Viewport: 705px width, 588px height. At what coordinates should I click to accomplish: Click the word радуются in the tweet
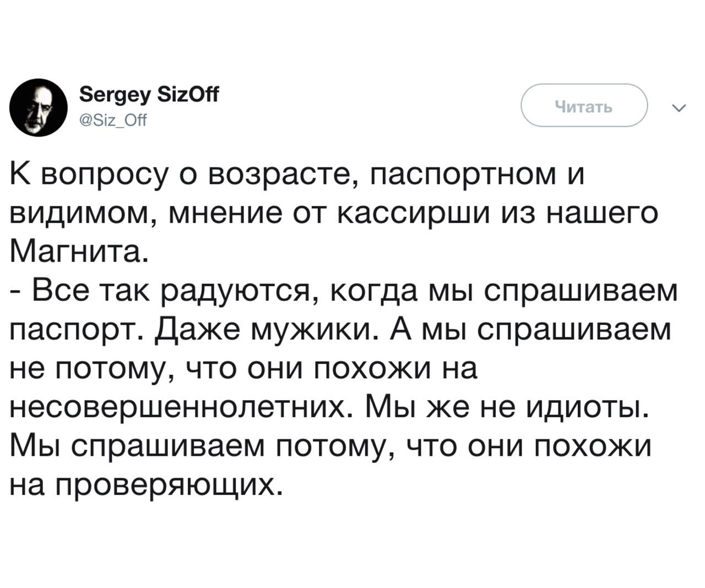[x=236, y=291]
